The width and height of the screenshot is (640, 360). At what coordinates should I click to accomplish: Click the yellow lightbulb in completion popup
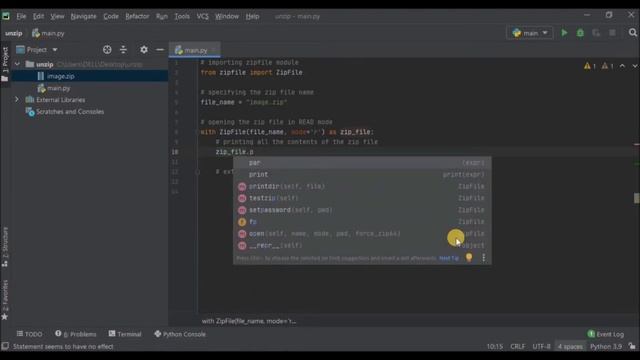(469, 257)
